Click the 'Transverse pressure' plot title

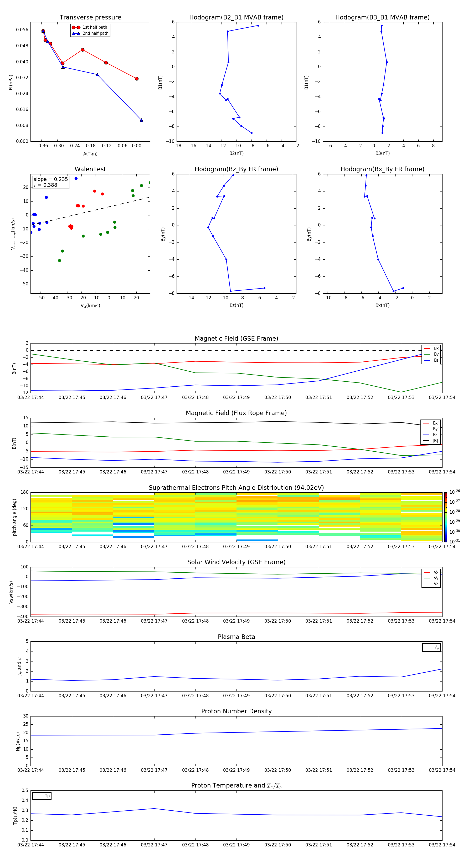(90, 18)
